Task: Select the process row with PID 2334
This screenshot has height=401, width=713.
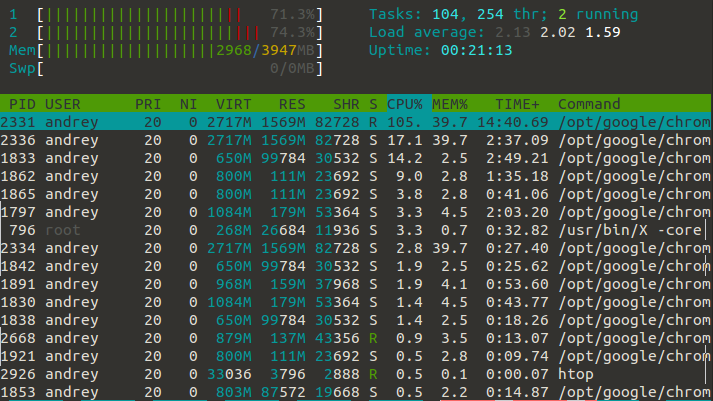Action: click(356, 248)
